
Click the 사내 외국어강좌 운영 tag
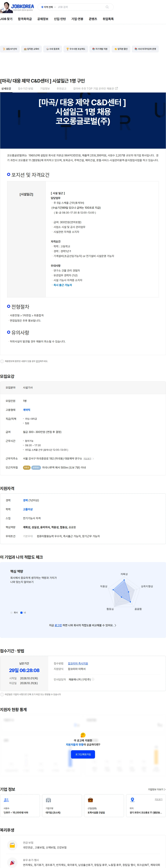coord(145,49)
